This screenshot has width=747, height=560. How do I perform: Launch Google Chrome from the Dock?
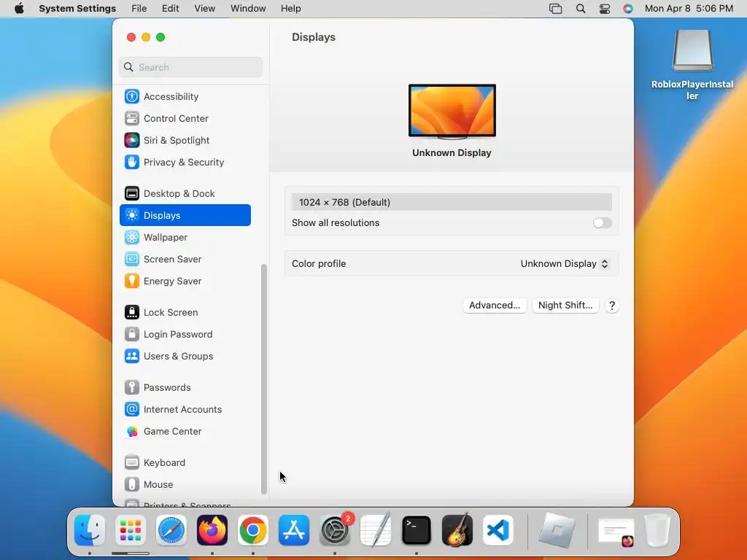coord(253,530)
